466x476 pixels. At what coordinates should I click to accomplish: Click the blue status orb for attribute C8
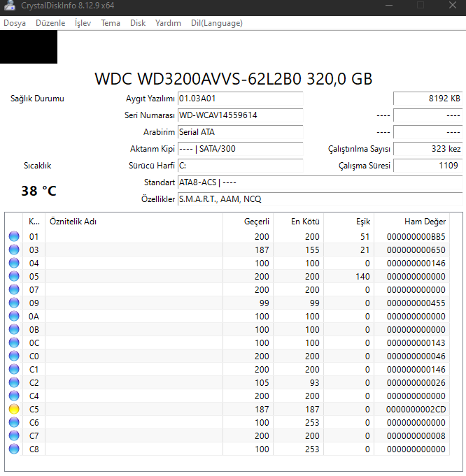coord(14,449)
